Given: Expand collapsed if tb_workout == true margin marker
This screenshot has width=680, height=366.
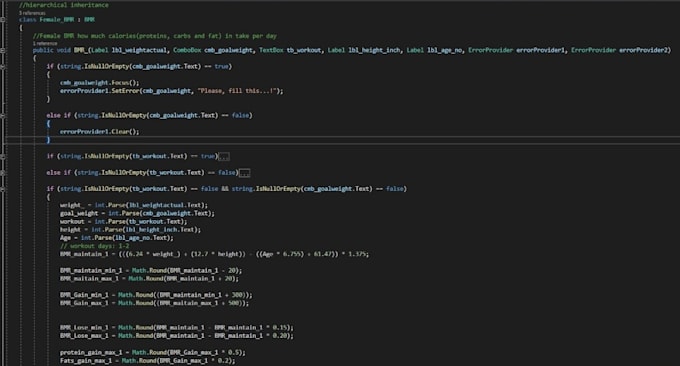Looking at the screenshot, I should pos(3,156).
